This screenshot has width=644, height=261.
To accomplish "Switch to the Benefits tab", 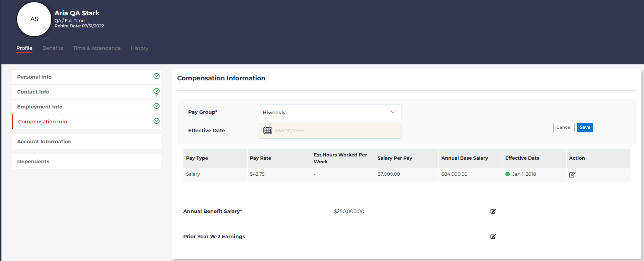I will (53, 48).
